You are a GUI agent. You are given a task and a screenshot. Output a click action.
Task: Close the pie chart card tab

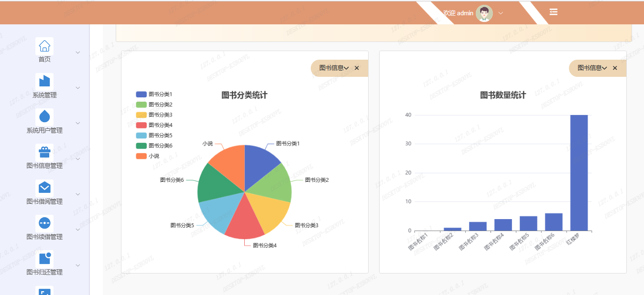click(x=357, y=68)
